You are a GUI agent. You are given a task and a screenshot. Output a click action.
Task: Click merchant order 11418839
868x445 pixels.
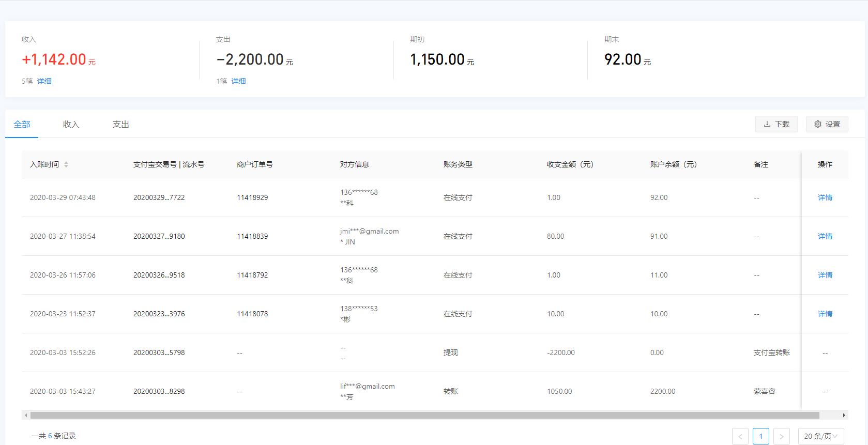(252, 236)
